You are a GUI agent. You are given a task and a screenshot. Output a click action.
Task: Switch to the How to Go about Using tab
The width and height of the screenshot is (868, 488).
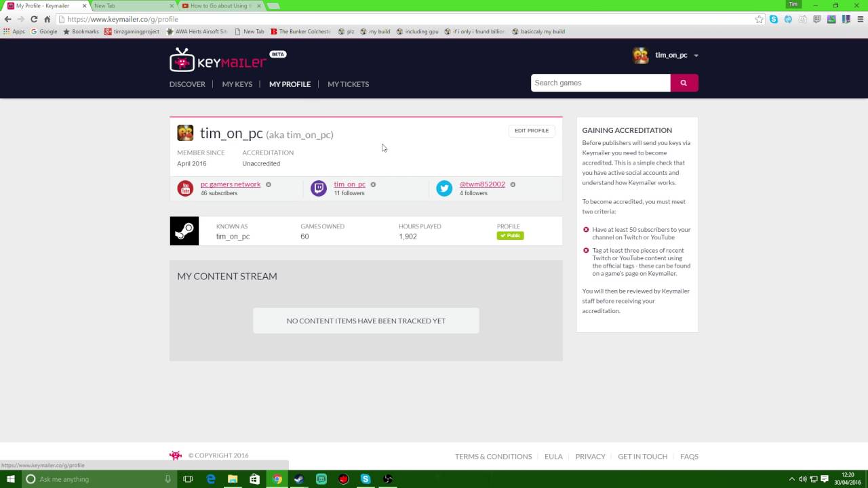[x=221, y=5]
